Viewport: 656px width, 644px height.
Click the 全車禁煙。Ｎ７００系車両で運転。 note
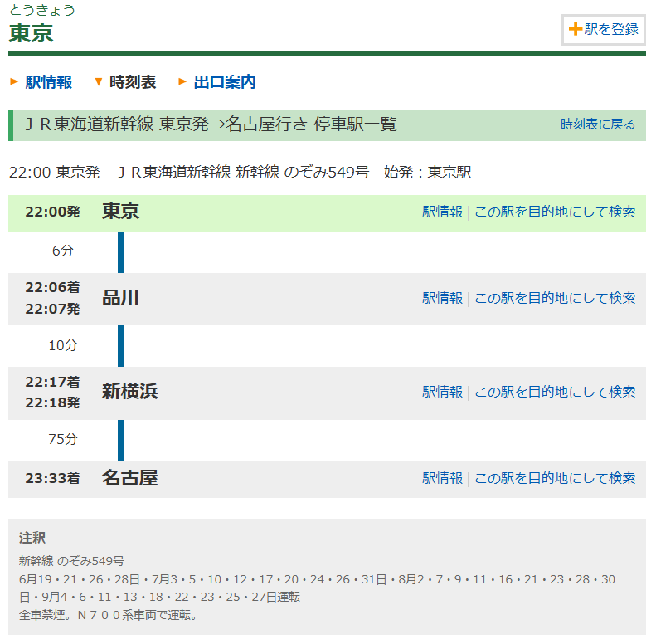click(x=109, y=615)
